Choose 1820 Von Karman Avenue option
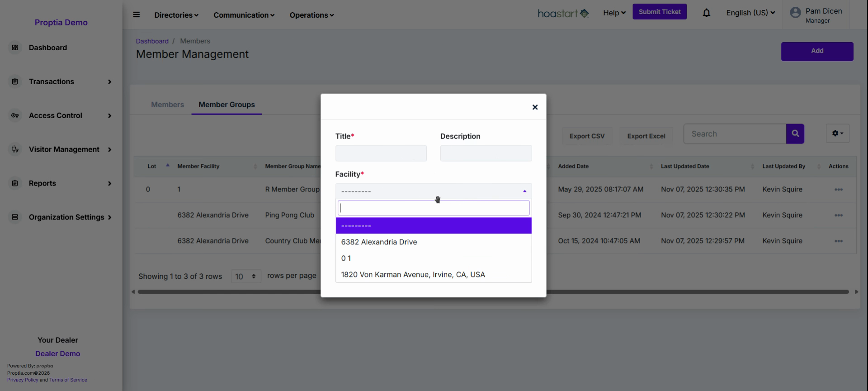868x391 pixels. coord(433,275)
